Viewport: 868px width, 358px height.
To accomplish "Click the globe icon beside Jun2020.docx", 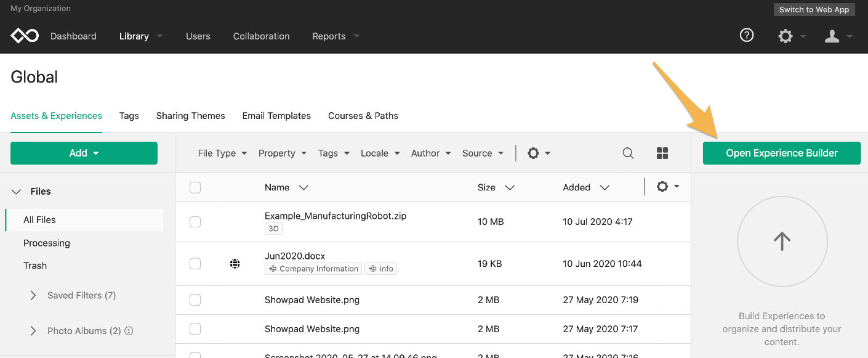I will tap(235, 264).
